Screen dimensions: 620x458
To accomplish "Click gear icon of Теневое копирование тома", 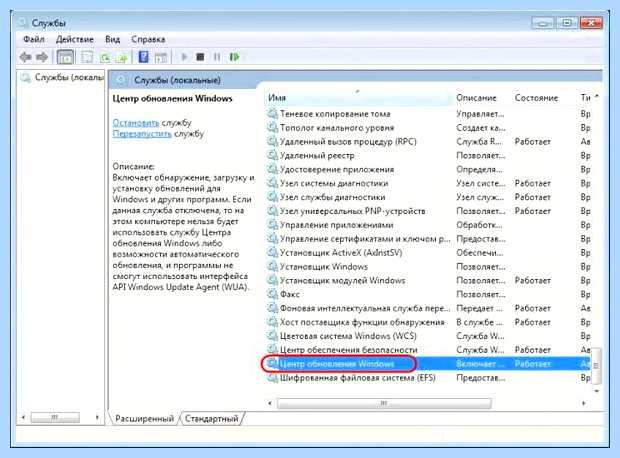I will [272, 114].
